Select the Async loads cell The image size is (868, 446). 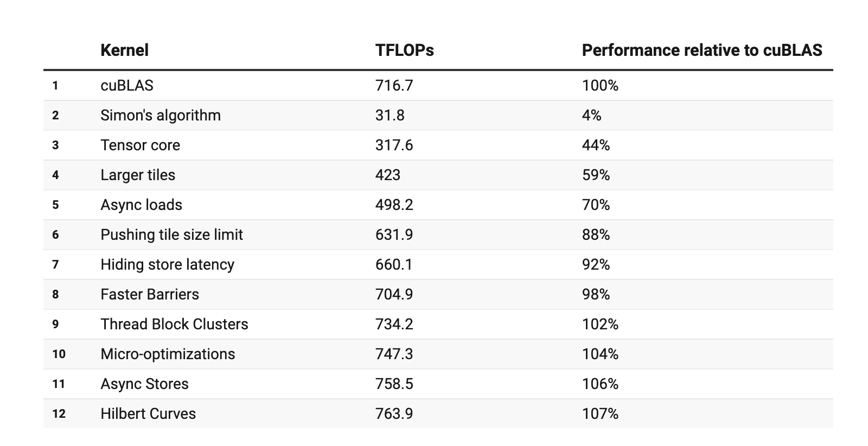(141, 205)
